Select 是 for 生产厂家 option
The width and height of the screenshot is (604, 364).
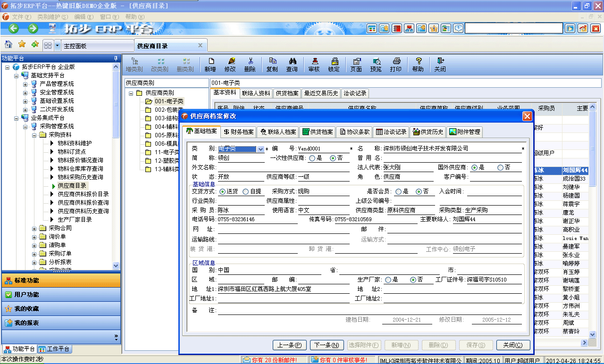coord(388,280)
